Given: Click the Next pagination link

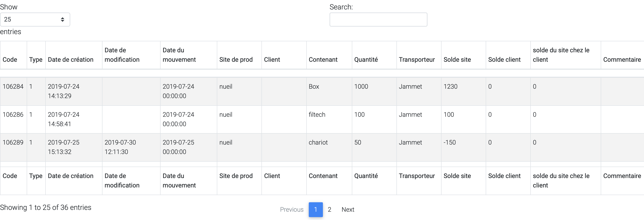Looking at the screenshot, I should tap(348, 209).
